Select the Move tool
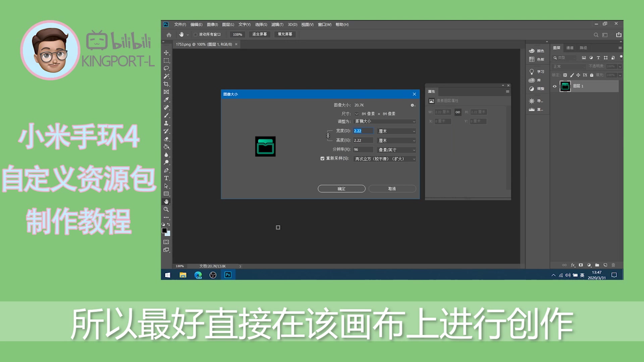This screenshot has height=362, width=644. pos(166,53)
